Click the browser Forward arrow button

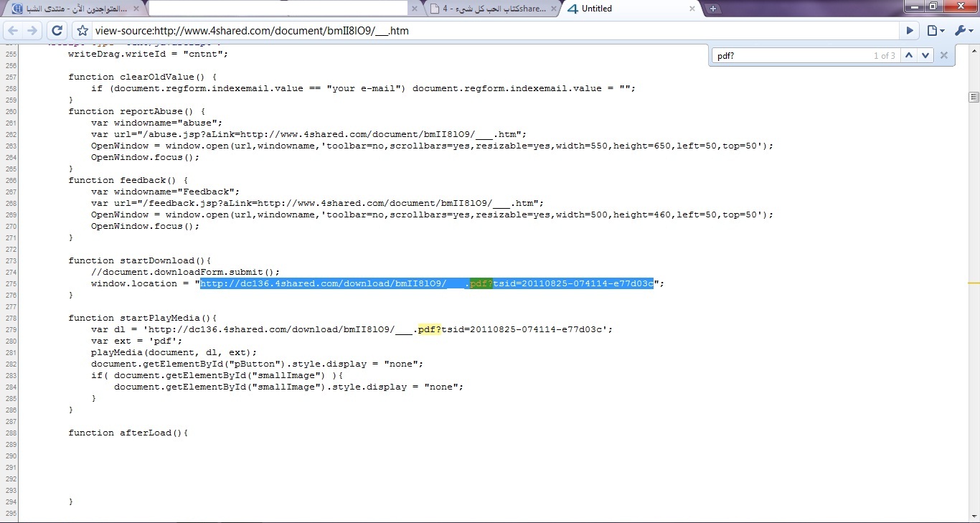pos(32,31)
